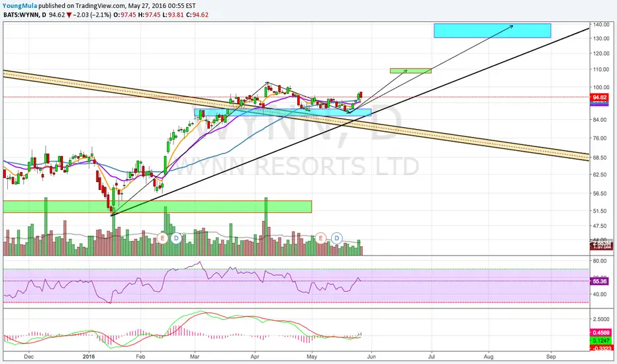Click the 110.00 price axis label

click(601, 69)
